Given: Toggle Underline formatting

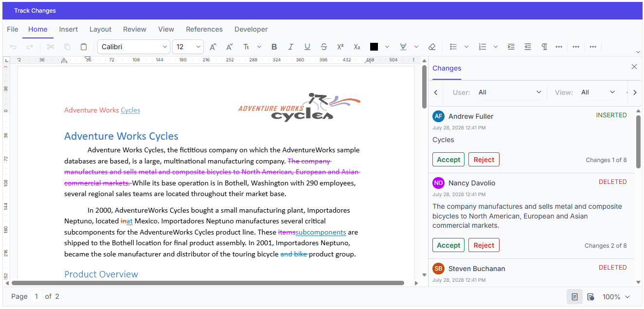Looking at the screenshot, I should (x=307, y=47).
